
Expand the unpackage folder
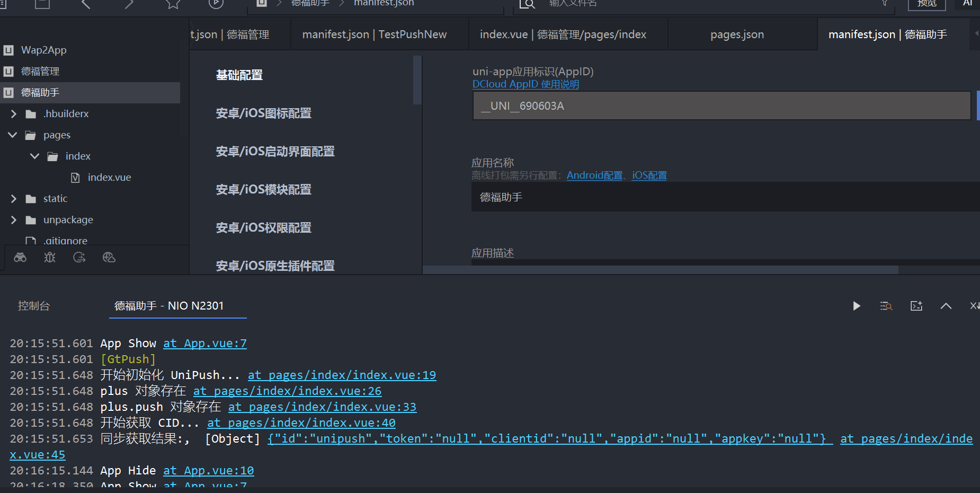coord(14,220)
